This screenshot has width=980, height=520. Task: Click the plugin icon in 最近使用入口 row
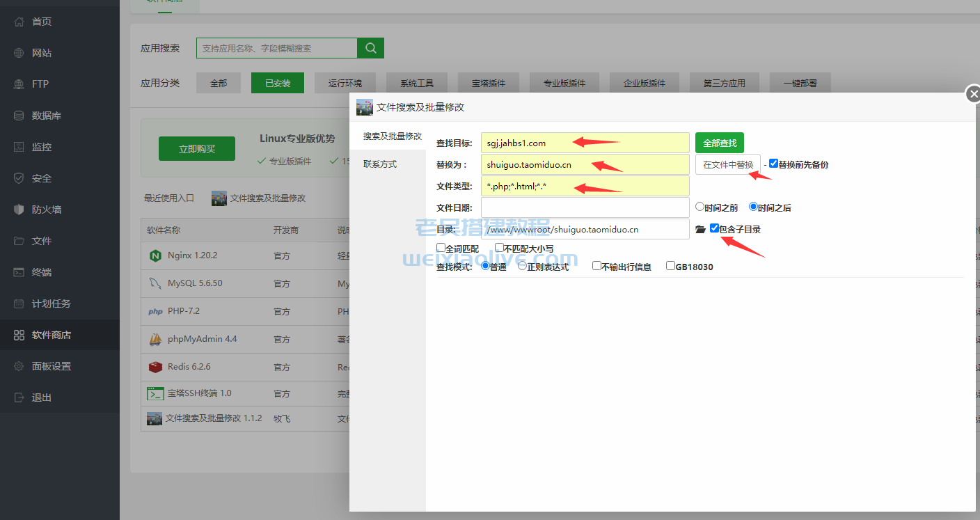(219, 198)
